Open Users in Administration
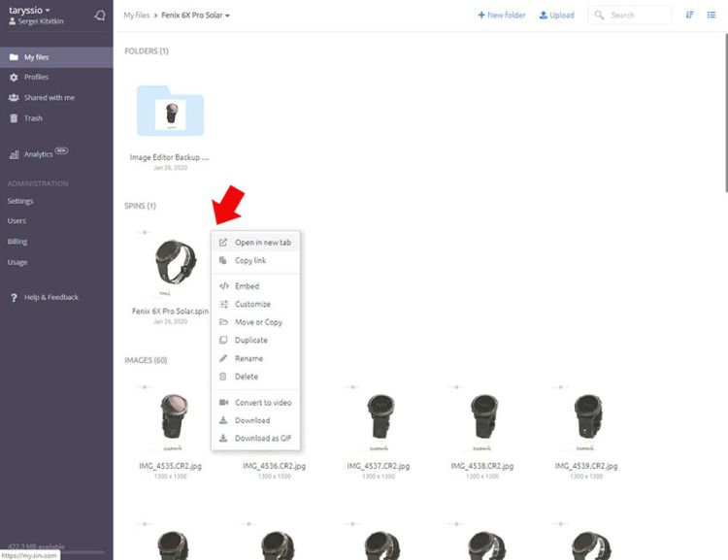Viewport: 728px width, 560px height. tap(17, 221)
